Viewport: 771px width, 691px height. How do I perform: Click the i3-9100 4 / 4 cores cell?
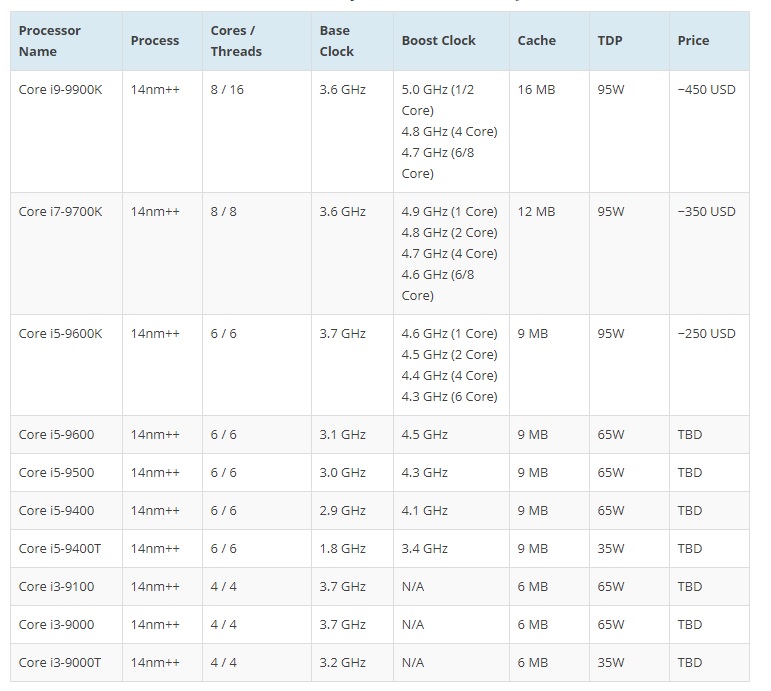[257, 586]
